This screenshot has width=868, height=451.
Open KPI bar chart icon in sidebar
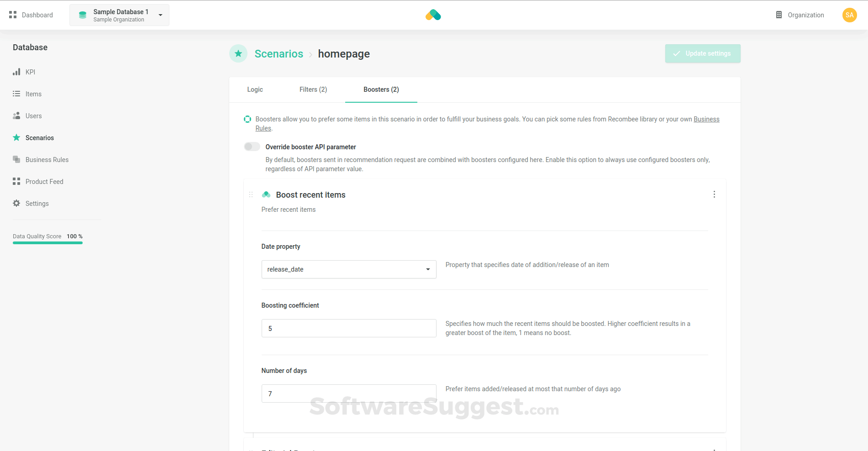click(x=16, y=72)
